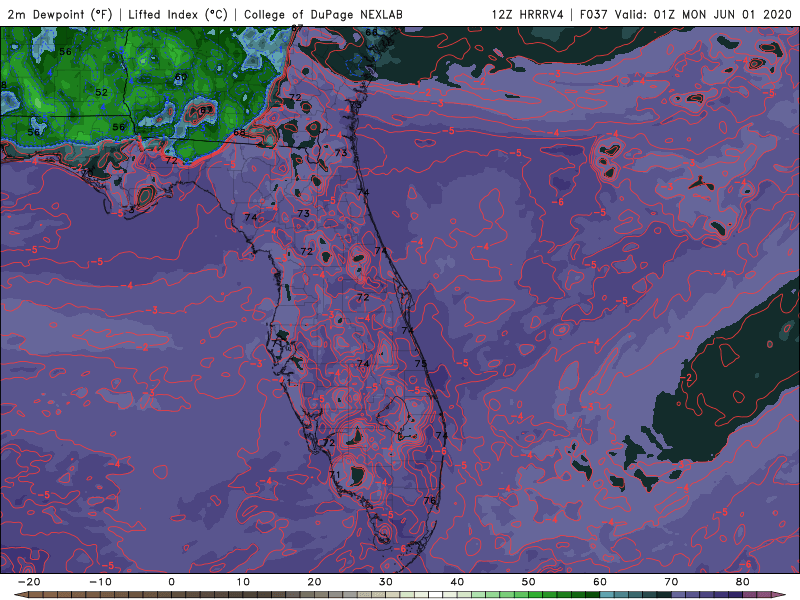Click "College of DuPage NEXLAB" header text
This screenshot has width=800, height=600.
(x=323, y=14)
